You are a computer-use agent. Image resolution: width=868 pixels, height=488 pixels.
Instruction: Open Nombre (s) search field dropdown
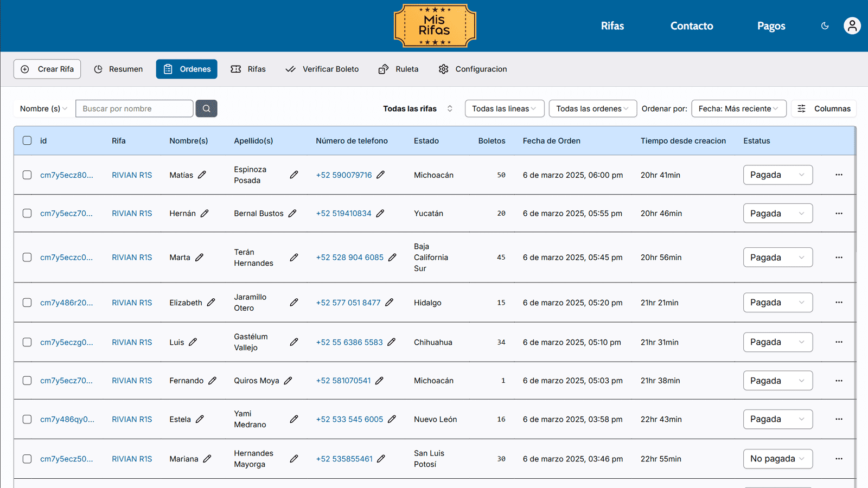43,108
